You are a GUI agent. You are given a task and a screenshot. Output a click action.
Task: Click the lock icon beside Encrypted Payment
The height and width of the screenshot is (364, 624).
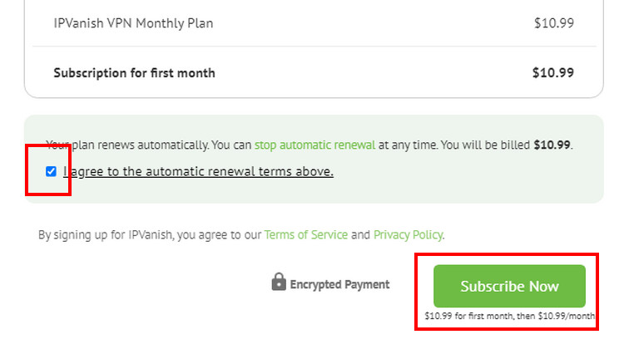click(x=279, y=282)
